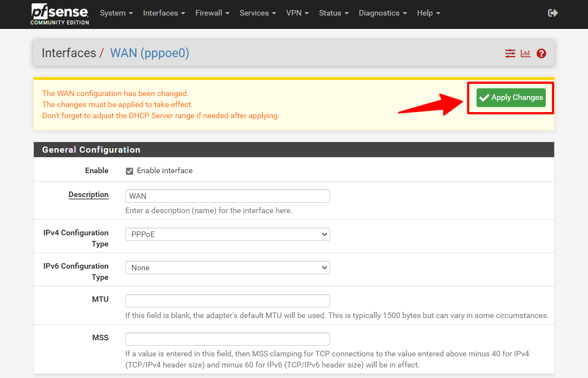Image resolution: width=588 pixels, height=378 pixels.
Task: Open the System menu
Action: coord(116,13)
